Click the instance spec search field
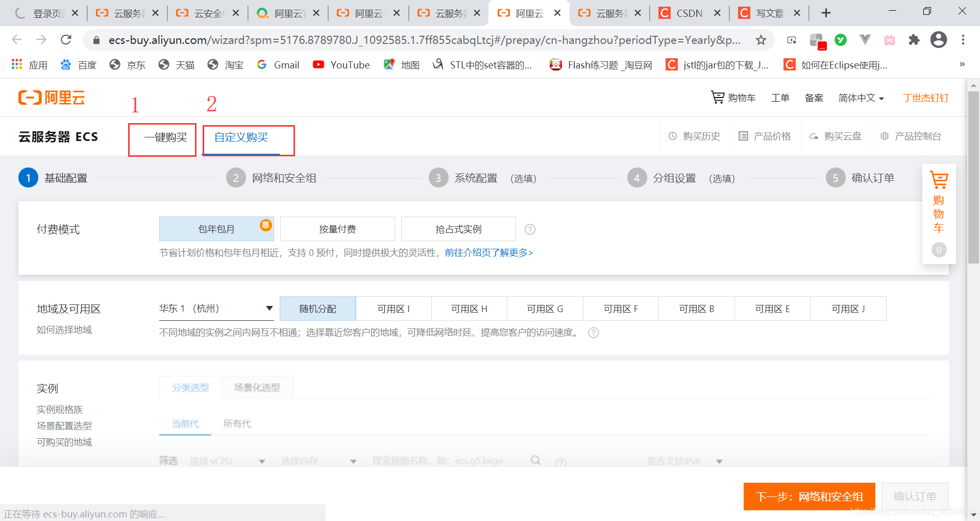 coord(449,461)
